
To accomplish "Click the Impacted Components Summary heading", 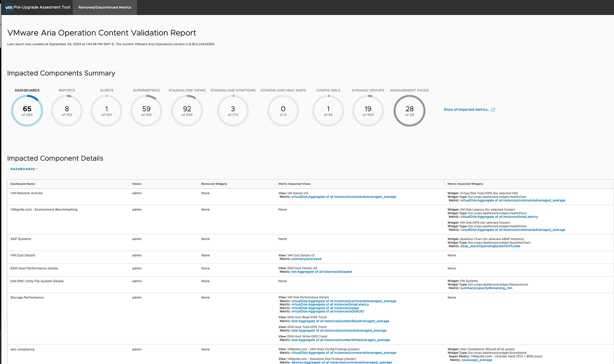I will pos(61,73).
